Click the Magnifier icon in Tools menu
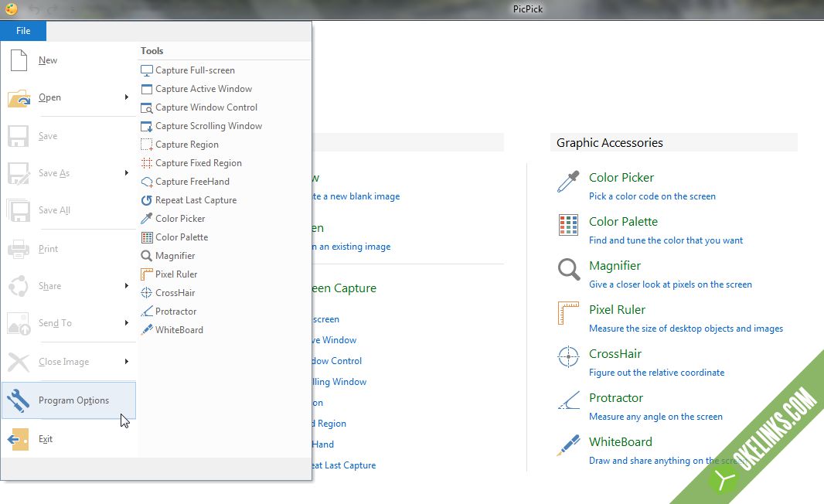The image size is (824, 504). (147, 256)
